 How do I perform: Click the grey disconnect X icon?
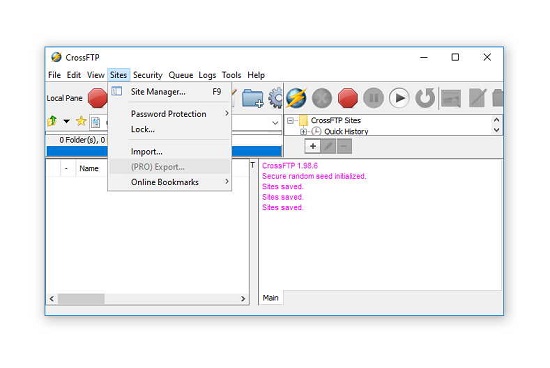pos(322,98)
